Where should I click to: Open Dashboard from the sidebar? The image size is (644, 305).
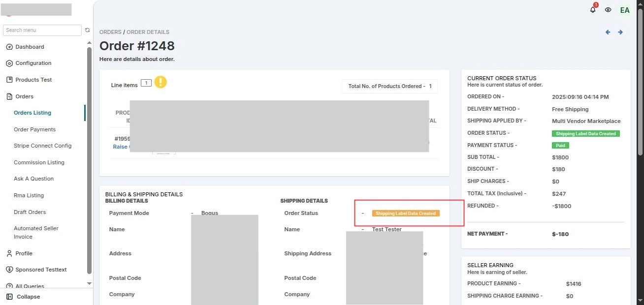click(30, 47)
